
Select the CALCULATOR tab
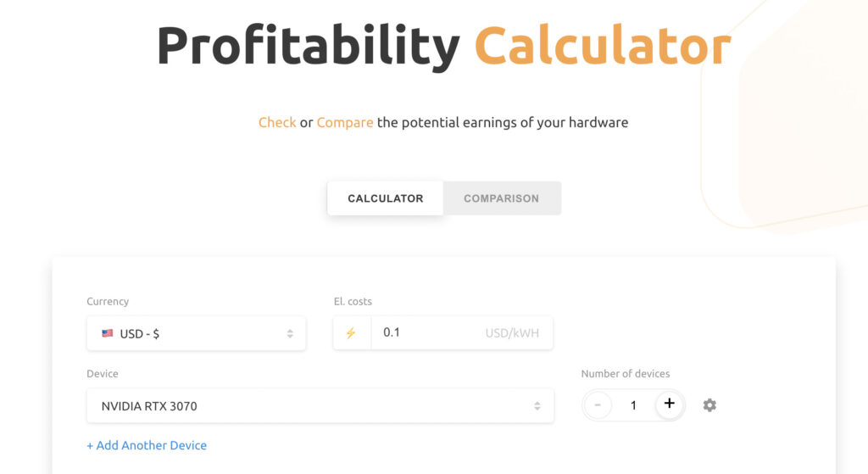coord(386,198)
